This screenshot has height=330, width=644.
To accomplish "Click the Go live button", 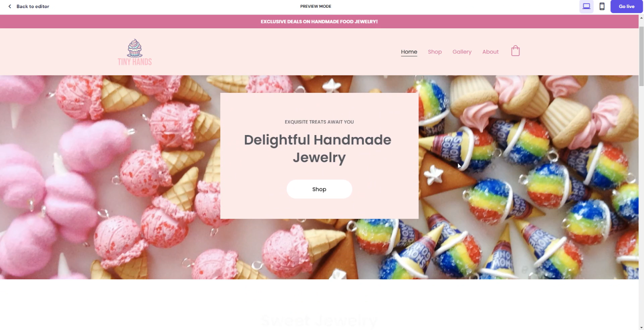I will (x=626, y=6).
